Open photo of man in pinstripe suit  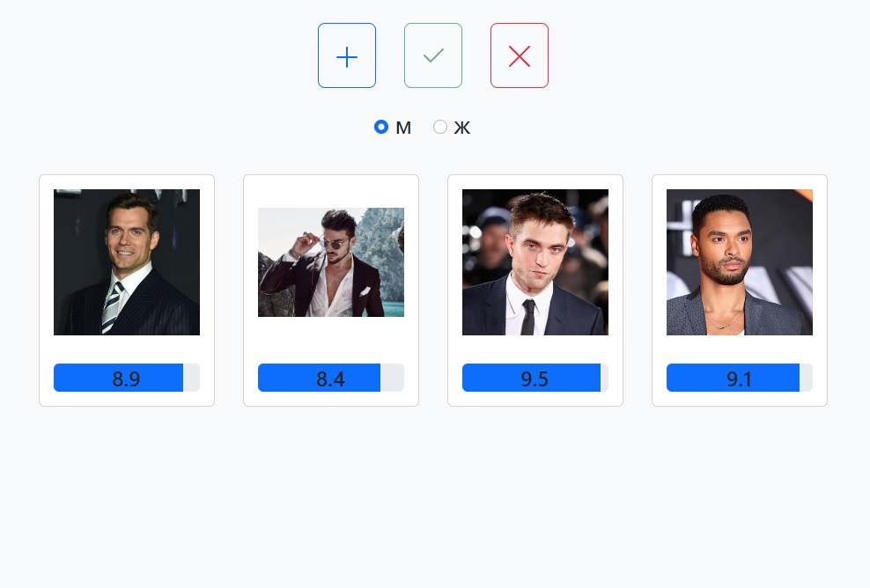[x=127, y=262]
